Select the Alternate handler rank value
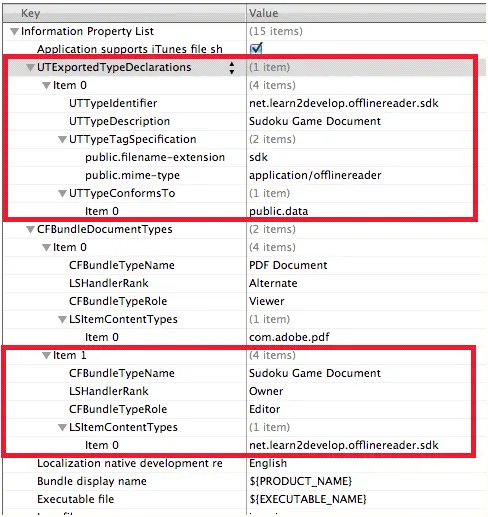 coord(273,283)
